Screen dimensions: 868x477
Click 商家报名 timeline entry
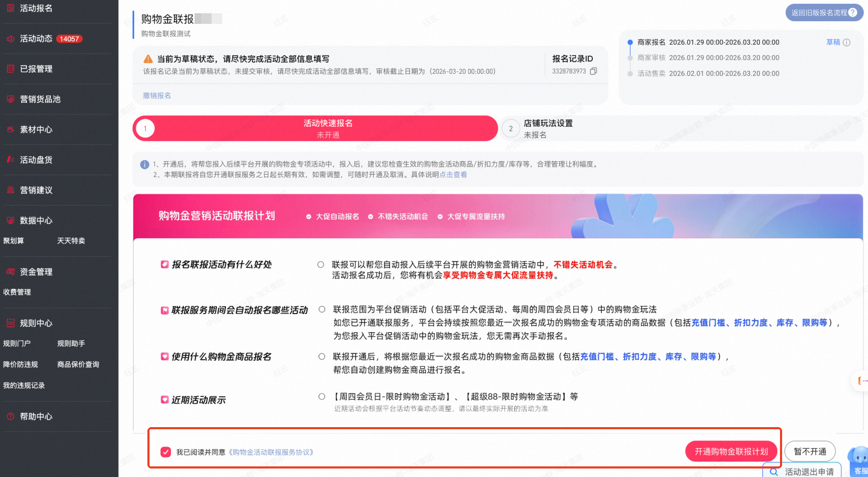(x=708, y=42)
